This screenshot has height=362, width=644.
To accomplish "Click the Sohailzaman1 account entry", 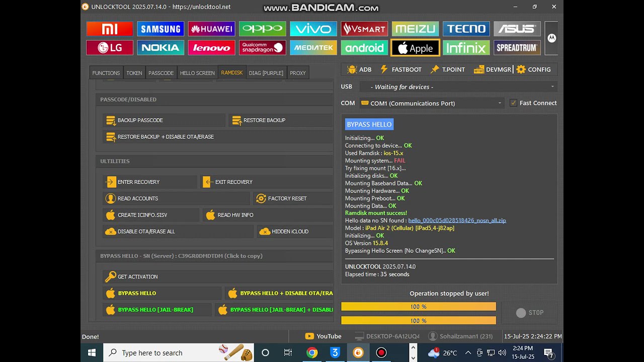I will click(461, 336).
